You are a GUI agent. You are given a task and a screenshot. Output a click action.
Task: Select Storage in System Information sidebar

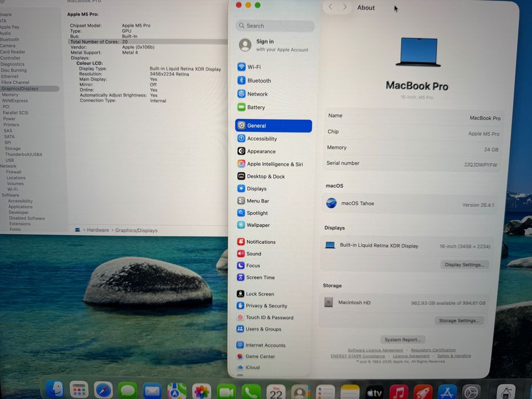(13, 149)
